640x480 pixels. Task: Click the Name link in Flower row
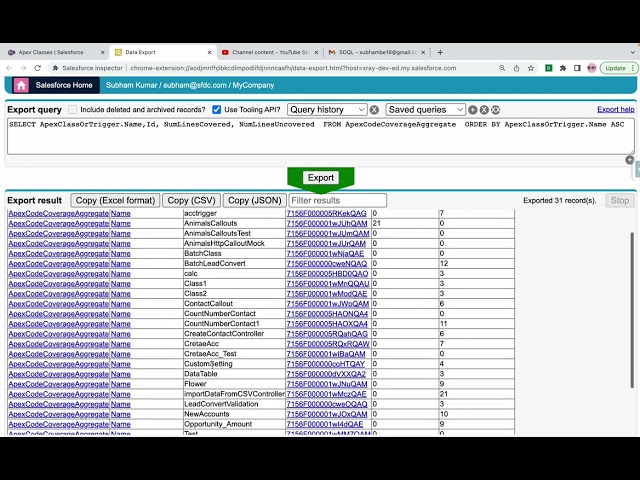(121, 384)
